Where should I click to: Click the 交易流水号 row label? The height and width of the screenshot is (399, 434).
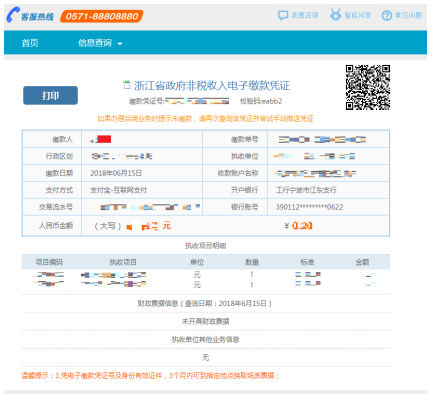point(56,207)
